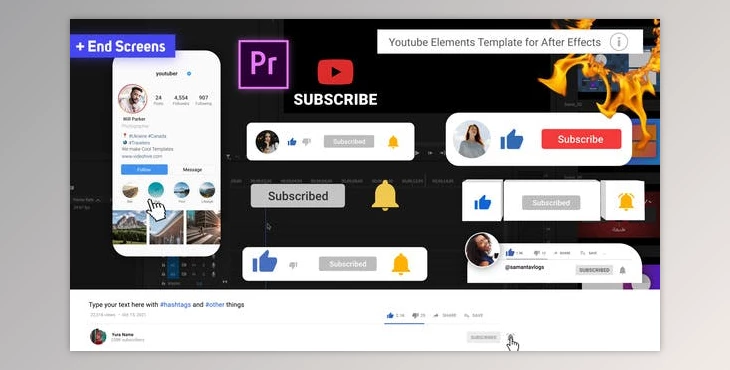Open the middle photo in the phone grid

point(166,227)
